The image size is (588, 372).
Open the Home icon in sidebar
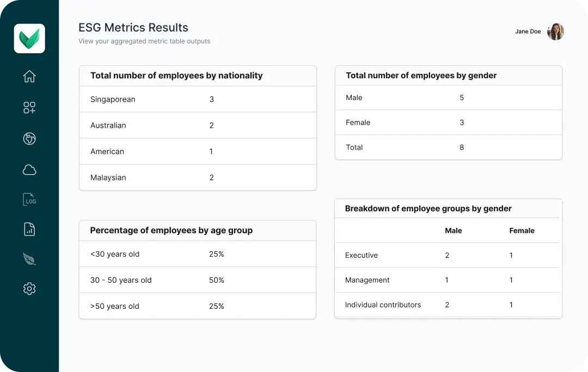click(x=29, y=77)
